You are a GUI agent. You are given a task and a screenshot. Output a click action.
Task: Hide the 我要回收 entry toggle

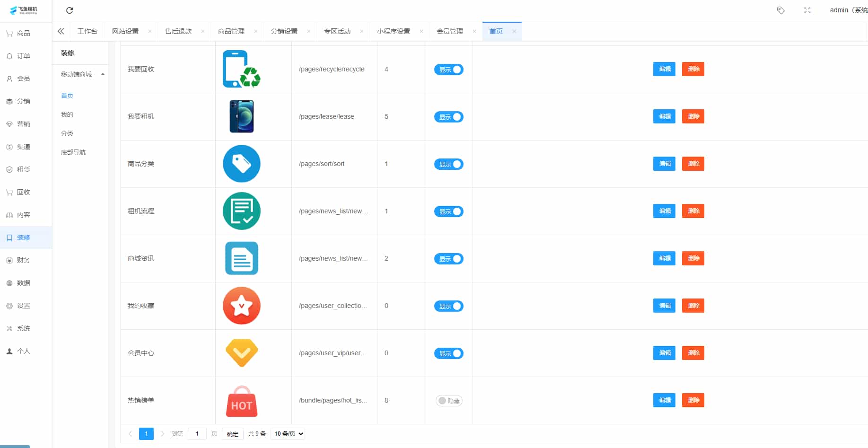coord(448,69)
